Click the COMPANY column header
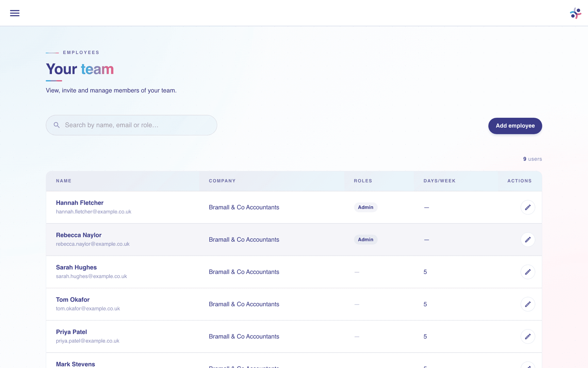The width and height of the screenshot is (588, 368). pyautogui.click(x=222, y=181)
